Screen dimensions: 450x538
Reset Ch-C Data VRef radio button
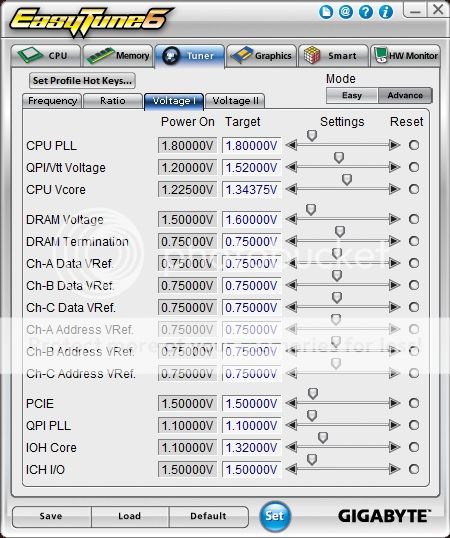point(414,307)
